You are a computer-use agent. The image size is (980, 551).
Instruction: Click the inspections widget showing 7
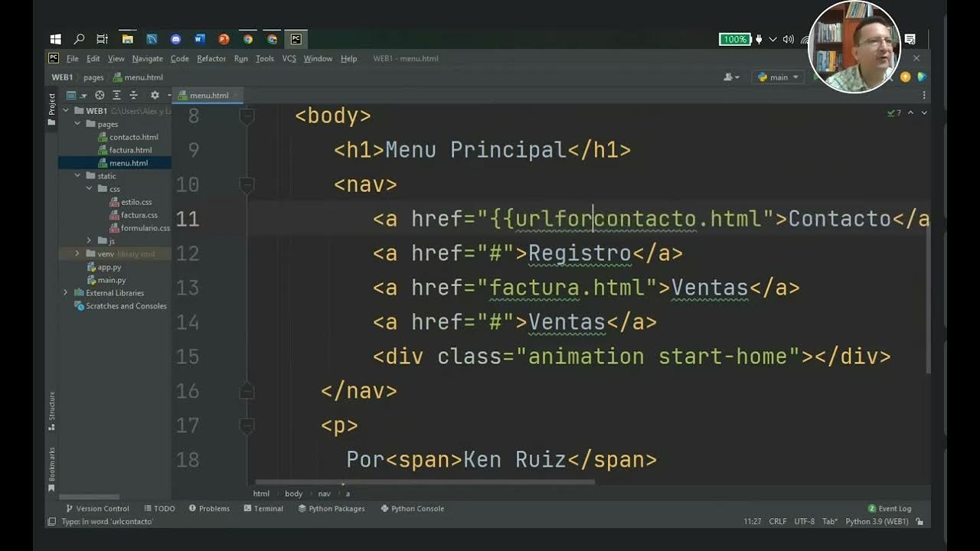(893, 113)
